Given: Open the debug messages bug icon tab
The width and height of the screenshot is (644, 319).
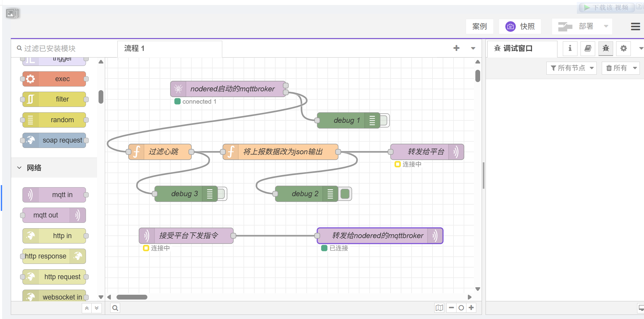Looking at the screenshot, I should tap(605, 49).
